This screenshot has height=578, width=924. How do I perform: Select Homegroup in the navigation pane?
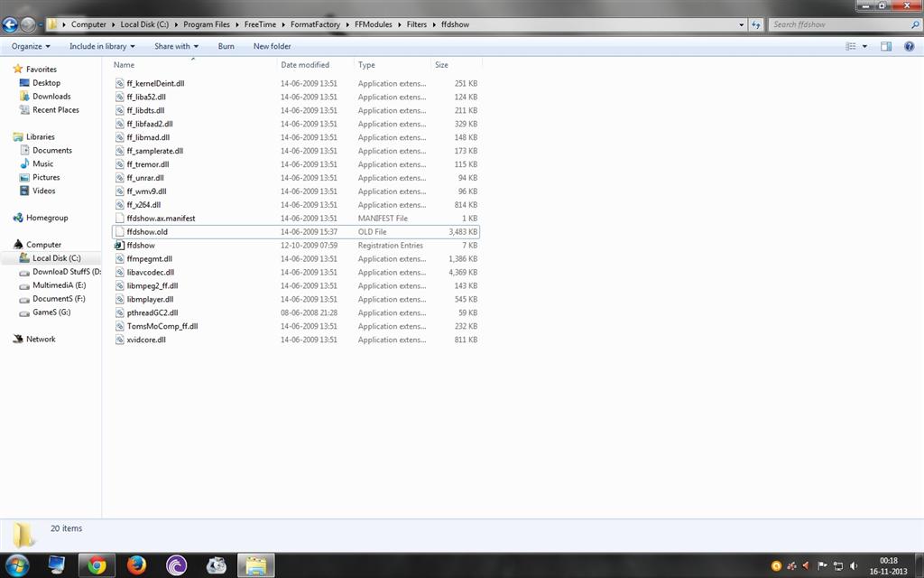(x=47, y=218)
